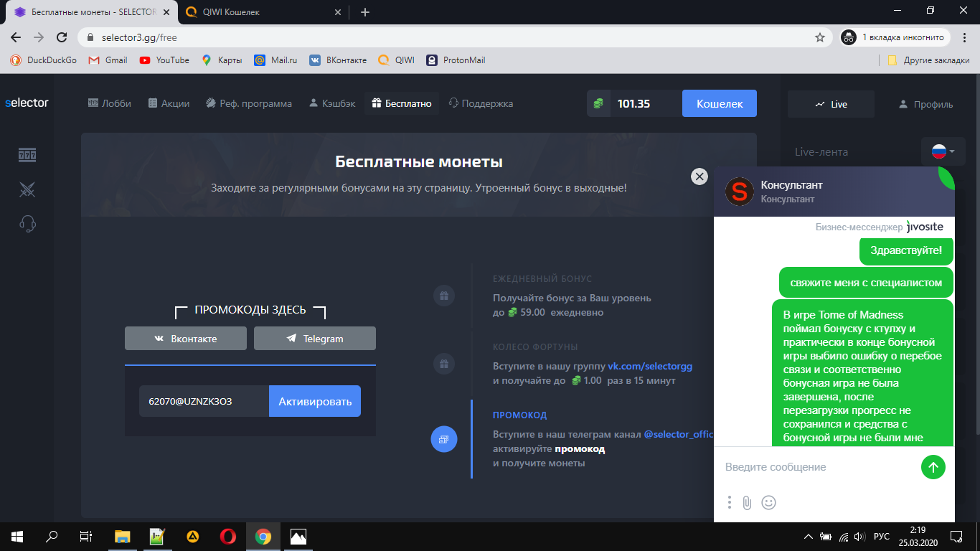This screenshot has width=980, height=551.
Task: Click the fortune wheel gift icon
Action: pyautogui.click(x=444, y=364)
